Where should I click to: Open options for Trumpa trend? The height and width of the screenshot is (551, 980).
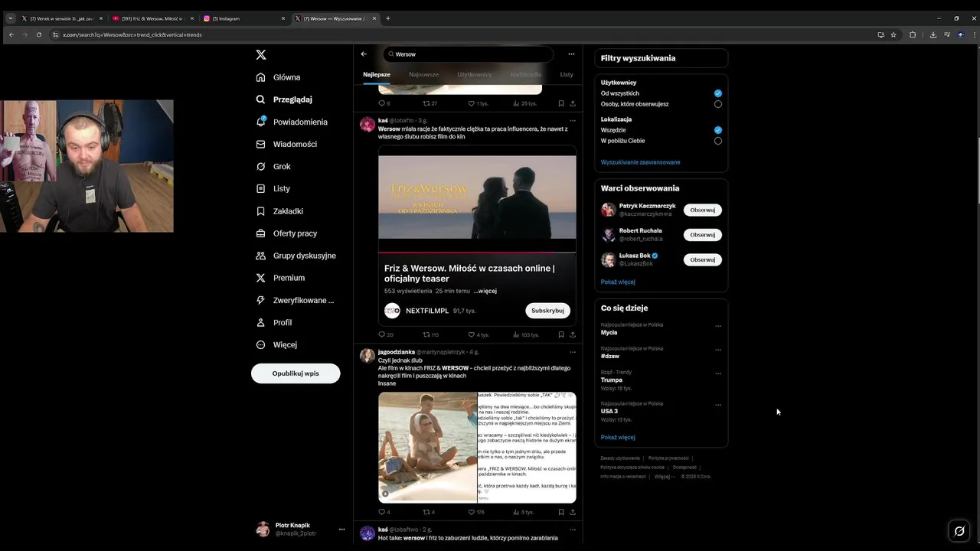[x=718, y=373]
